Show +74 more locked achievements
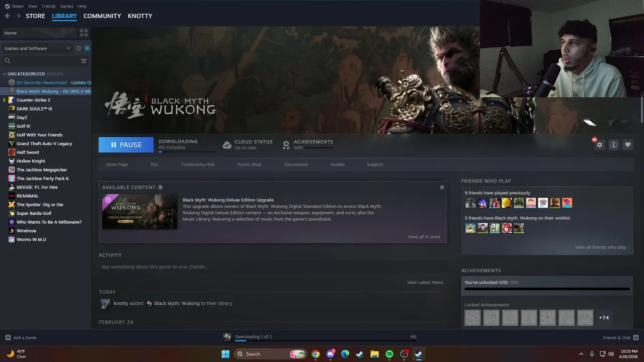Viewport: 644px width, 362px height. pos(604,318)
